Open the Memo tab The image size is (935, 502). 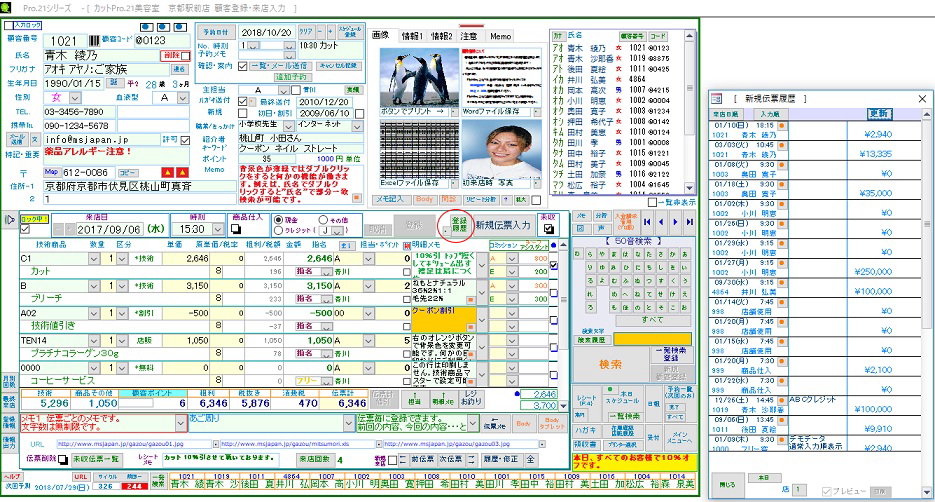pyautogui.click(x=501, y=36)
